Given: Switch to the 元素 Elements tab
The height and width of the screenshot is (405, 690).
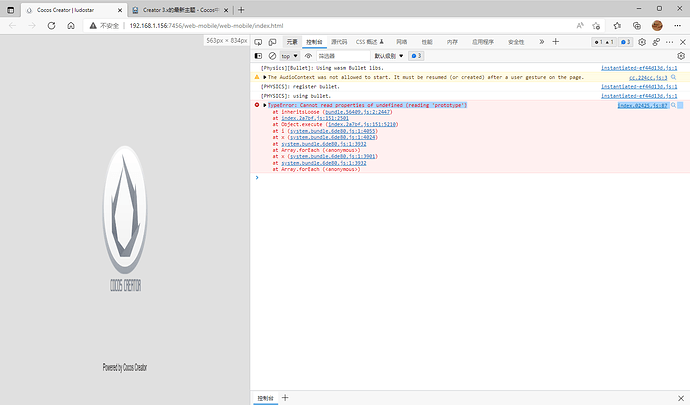Looking at the screenshot, I should 292,42.
